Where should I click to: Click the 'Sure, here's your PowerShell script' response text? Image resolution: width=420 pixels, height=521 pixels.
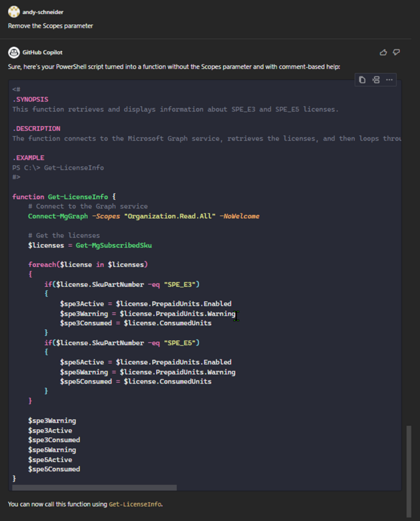(174, 67)
